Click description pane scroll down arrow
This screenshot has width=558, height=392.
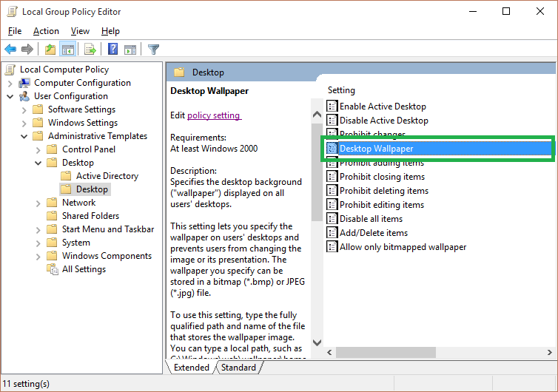[317, 342]
